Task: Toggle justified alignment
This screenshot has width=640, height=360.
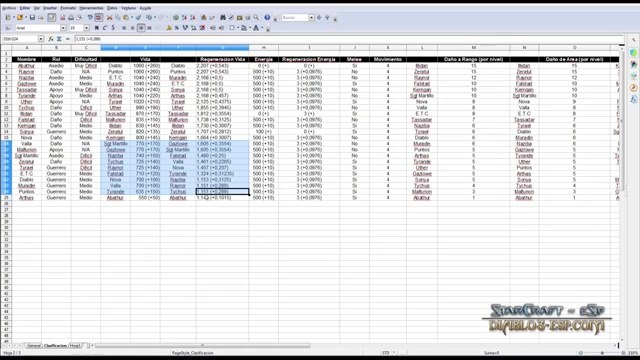Action: click(149, 28)
